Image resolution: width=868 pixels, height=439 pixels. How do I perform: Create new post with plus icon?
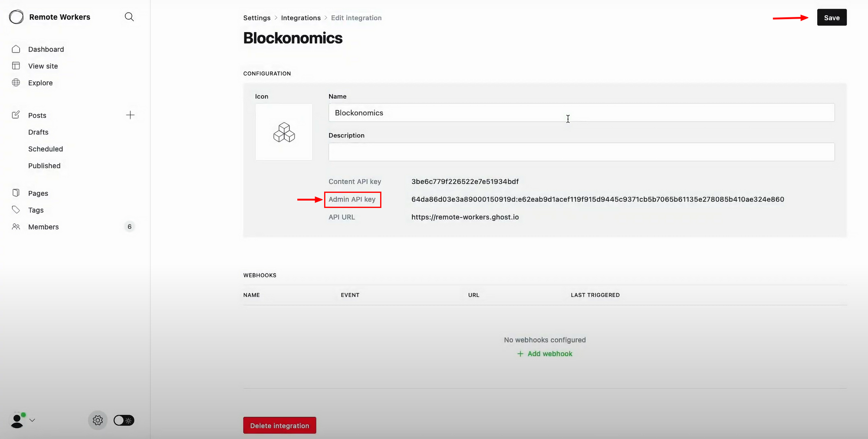[130, 115]
